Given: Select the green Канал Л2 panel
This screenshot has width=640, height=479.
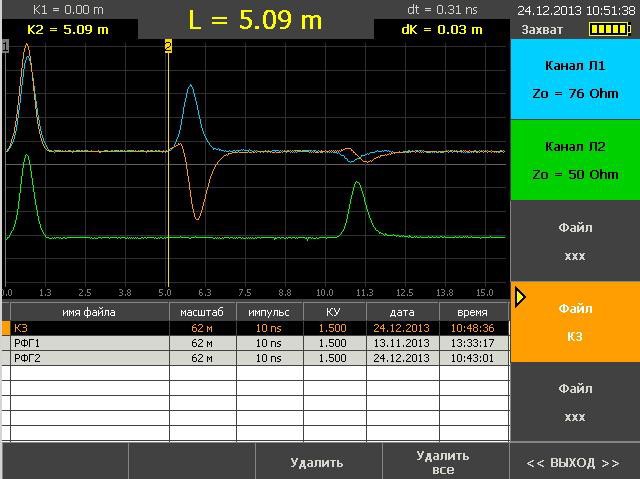Looking at the screenshot, I should 575,160.
